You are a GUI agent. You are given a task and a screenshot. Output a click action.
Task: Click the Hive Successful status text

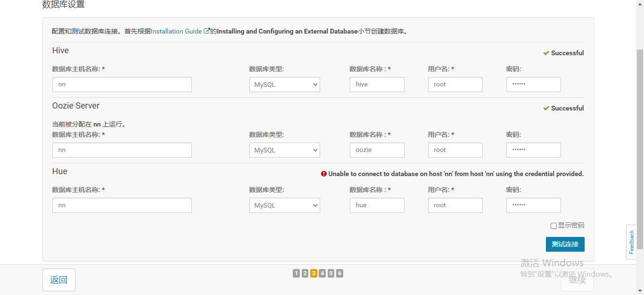tap(568, 53)
